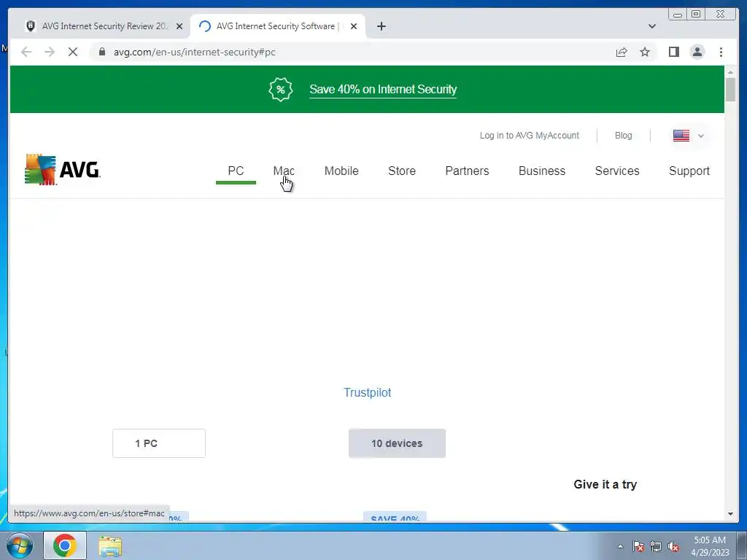Click the browser back arrow
747x560 pixels.
[26, 52]
